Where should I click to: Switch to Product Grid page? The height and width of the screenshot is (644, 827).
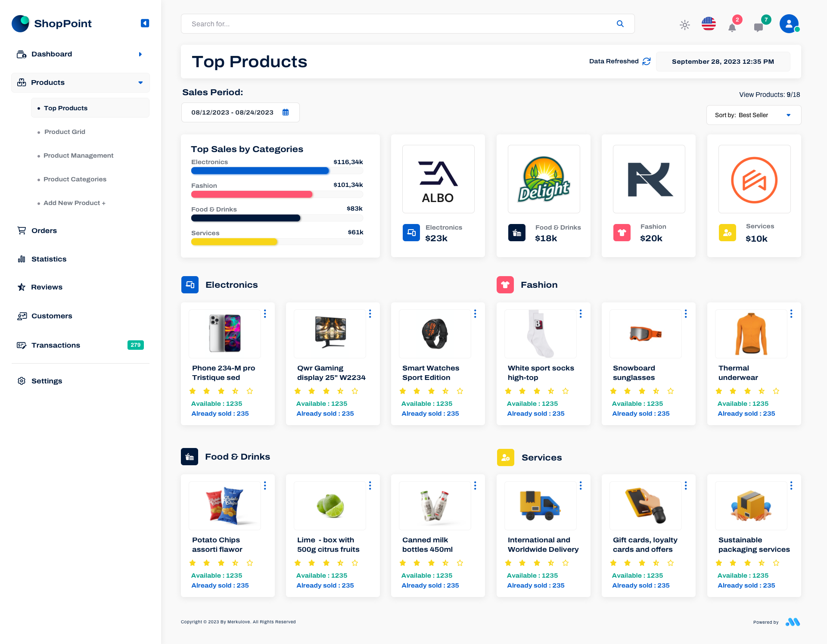click(65, 132)
